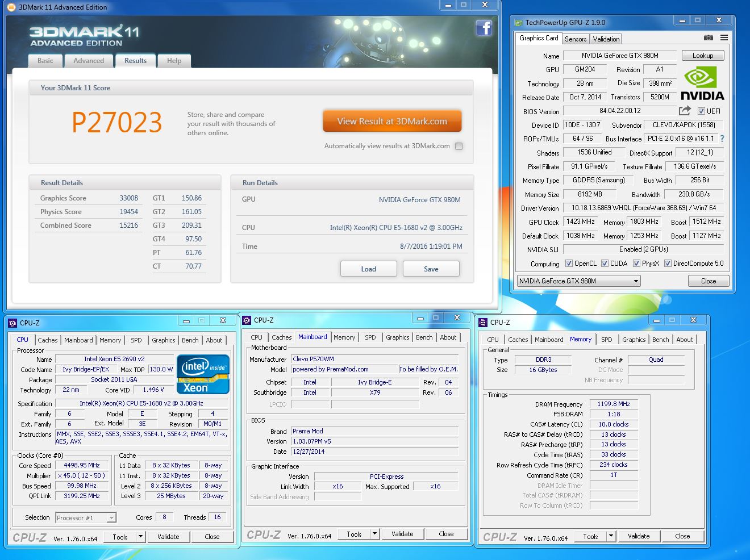
Task: Click the Core Speed value 4498.95 MHz
Action: [x=82, y=465]
